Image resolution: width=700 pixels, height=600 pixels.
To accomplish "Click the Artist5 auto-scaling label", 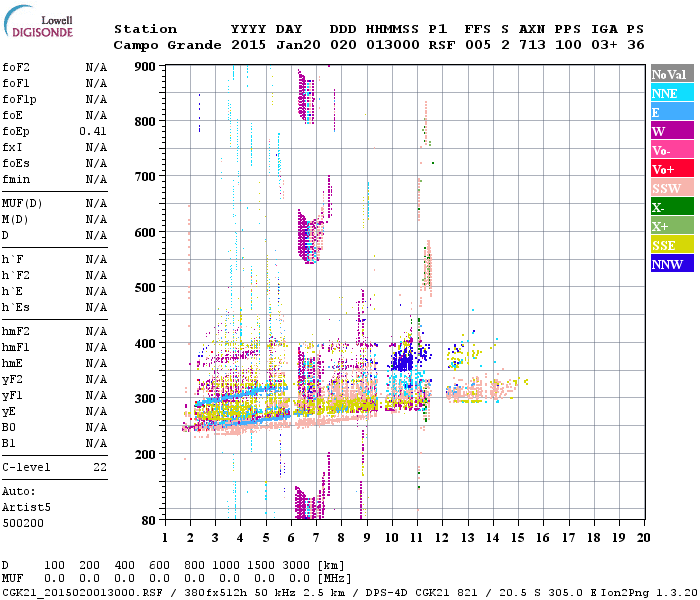I will point(26,508).
